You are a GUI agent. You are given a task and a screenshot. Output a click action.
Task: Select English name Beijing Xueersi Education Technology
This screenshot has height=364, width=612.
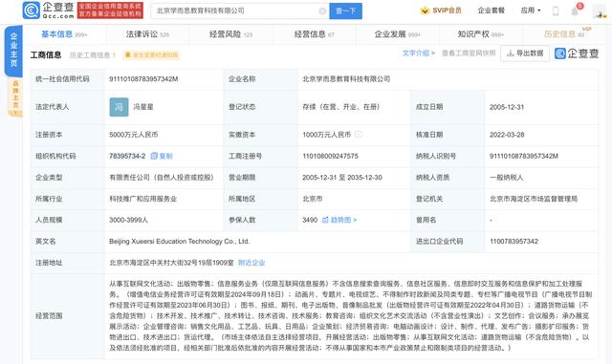click(x=179, y=242)
